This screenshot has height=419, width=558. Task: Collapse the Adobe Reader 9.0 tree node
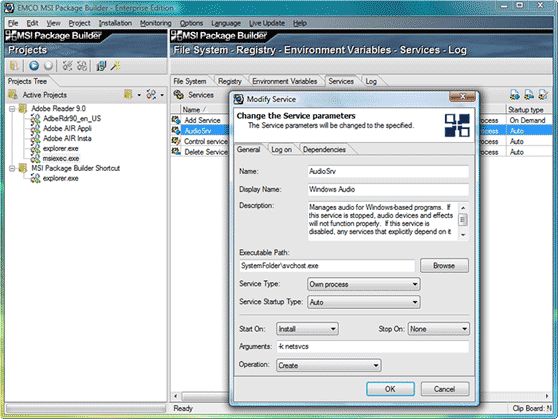[12, 109]
